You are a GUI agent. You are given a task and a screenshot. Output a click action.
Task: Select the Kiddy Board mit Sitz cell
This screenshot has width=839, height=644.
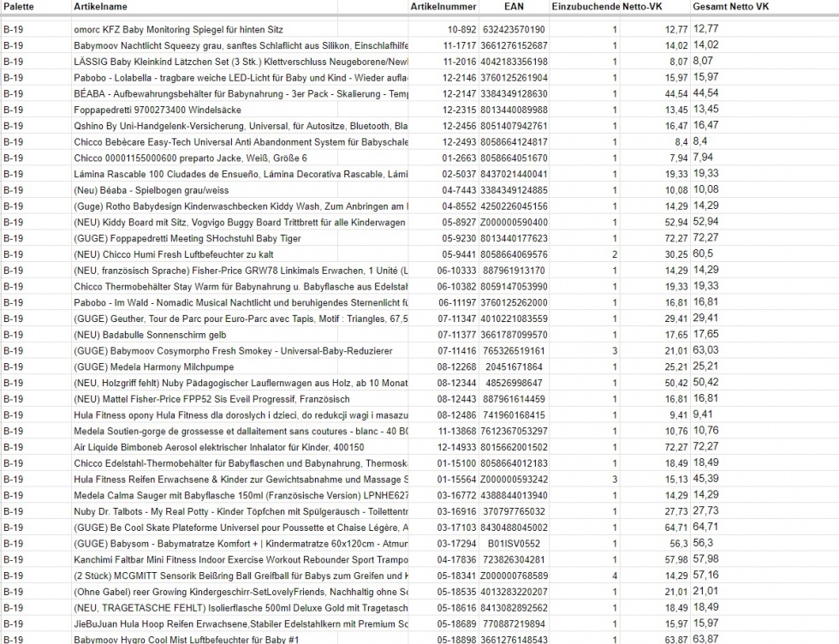240,222
